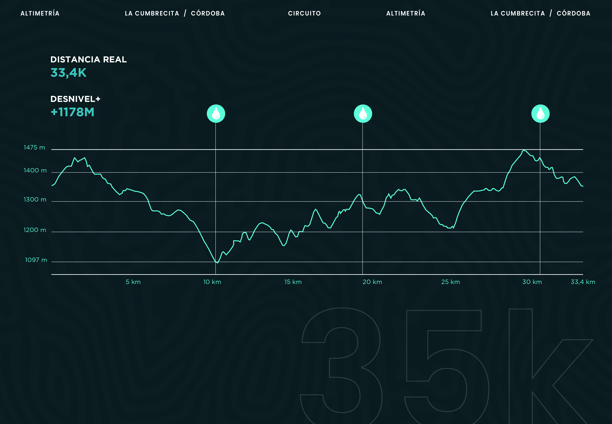Click the 25 km axis label

(x=451, y=282)
